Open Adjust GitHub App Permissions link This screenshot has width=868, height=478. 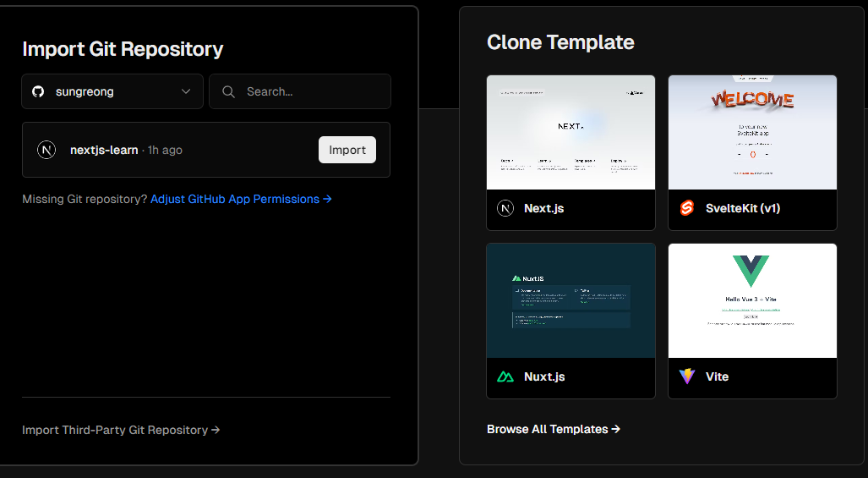click(x=241, y=199)
